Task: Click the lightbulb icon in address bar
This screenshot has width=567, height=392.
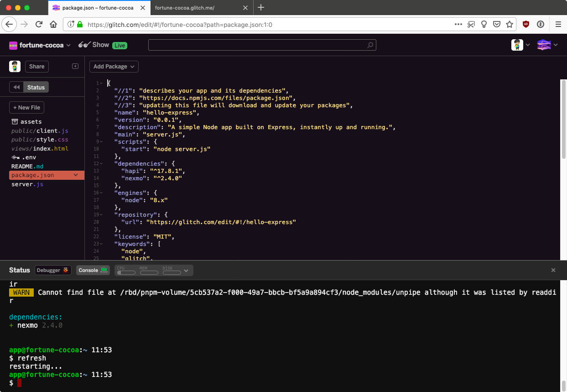Action: click(484, 24)
